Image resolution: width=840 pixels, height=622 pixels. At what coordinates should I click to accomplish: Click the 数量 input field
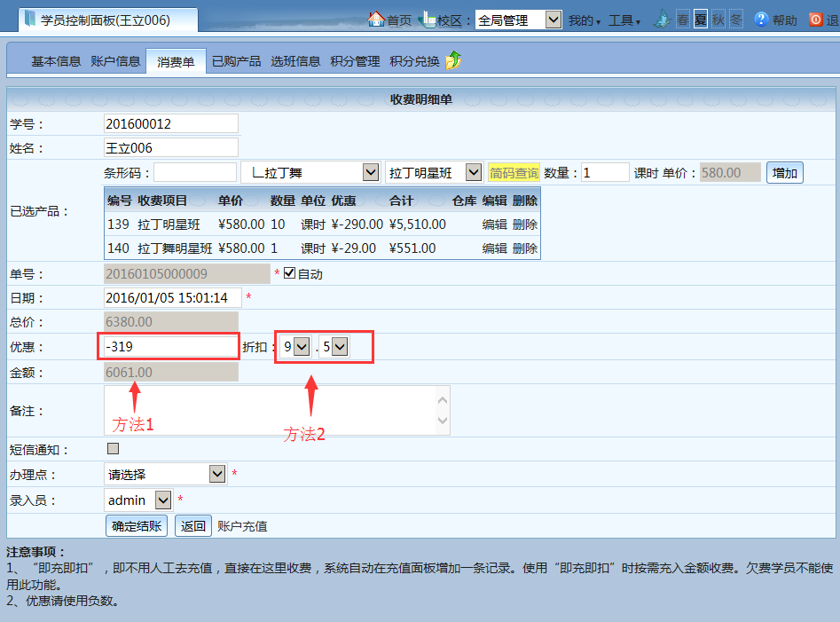point(605,172)
